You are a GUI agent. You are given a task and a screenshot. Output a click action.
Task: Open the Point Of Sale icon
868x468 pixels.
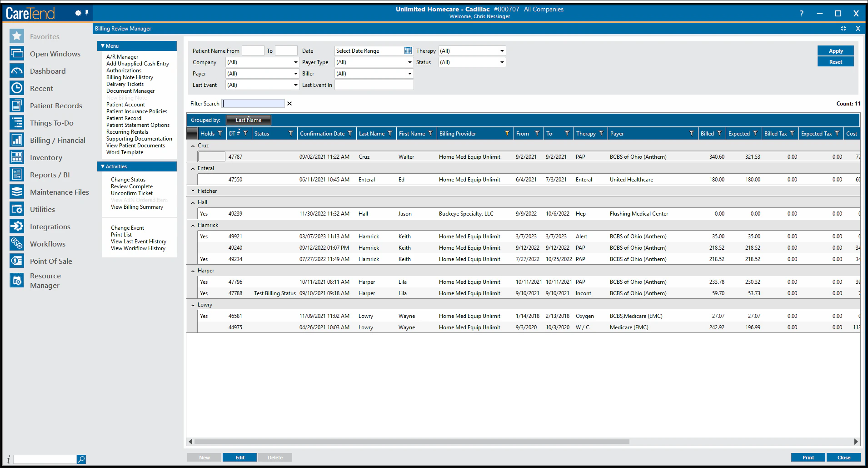(x=17, y=261)
